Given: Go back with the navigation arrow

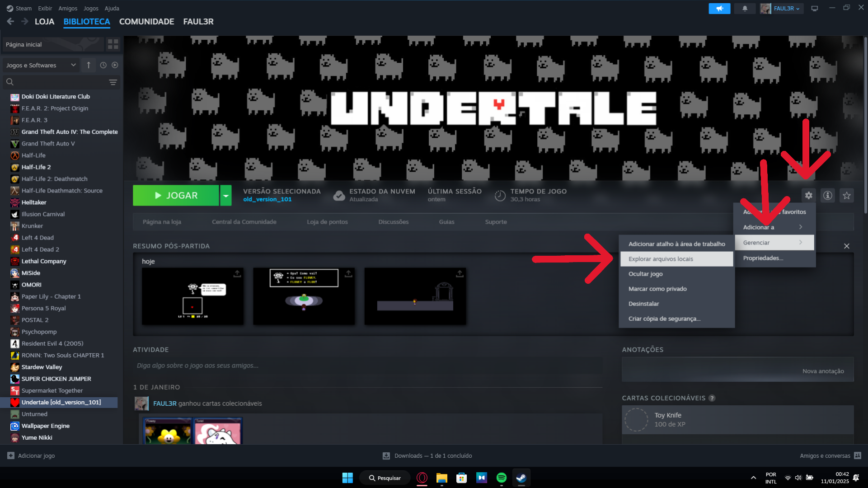Looking at the screenshot, I should pos(10,21).
